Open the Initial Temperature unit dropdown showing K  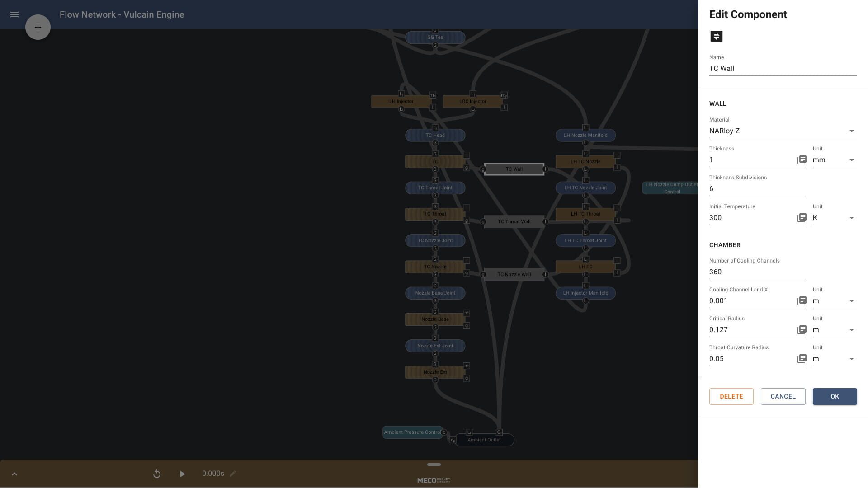click(852, 217)
